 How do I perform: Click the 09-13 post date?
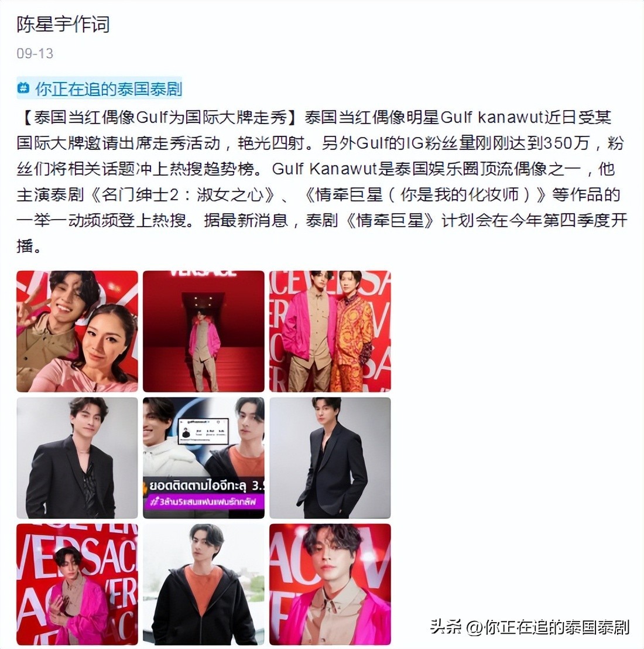(35, 53)
